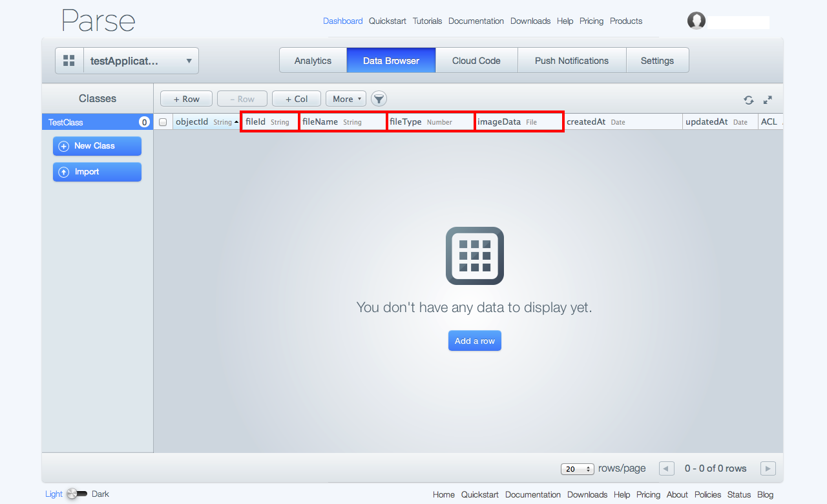Image resolution: width=827 pixels, height=504 pixels.
Task: Sort by the objectId column header
Action: click(x=207, y=121)
